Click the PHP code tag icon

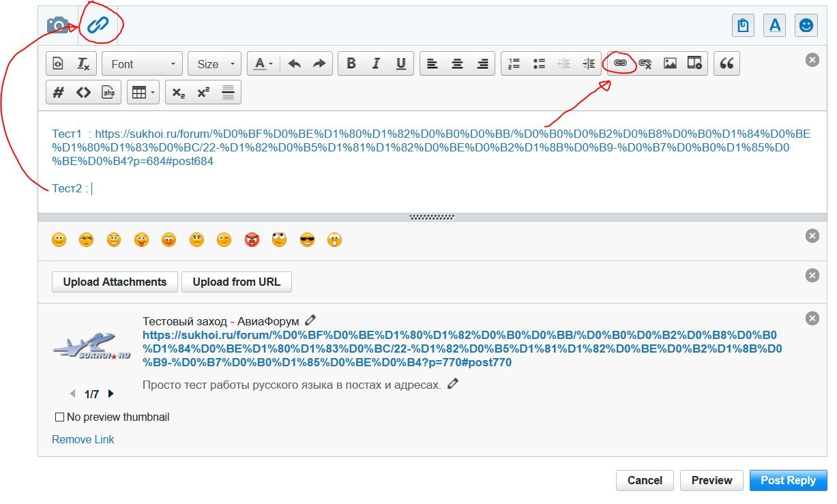coord(108,93)
